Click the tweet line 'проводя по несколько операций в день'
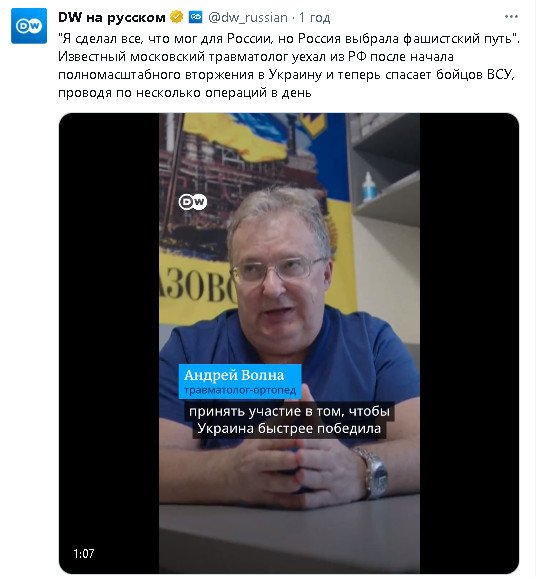Image resolution: width=537 pixels, height=577 pixels. (185, 93)
